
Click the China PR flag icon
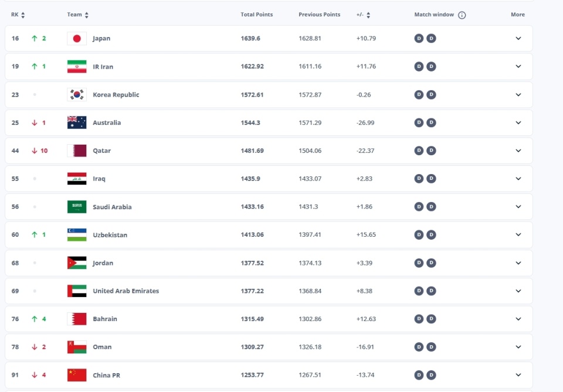(77, 375)
